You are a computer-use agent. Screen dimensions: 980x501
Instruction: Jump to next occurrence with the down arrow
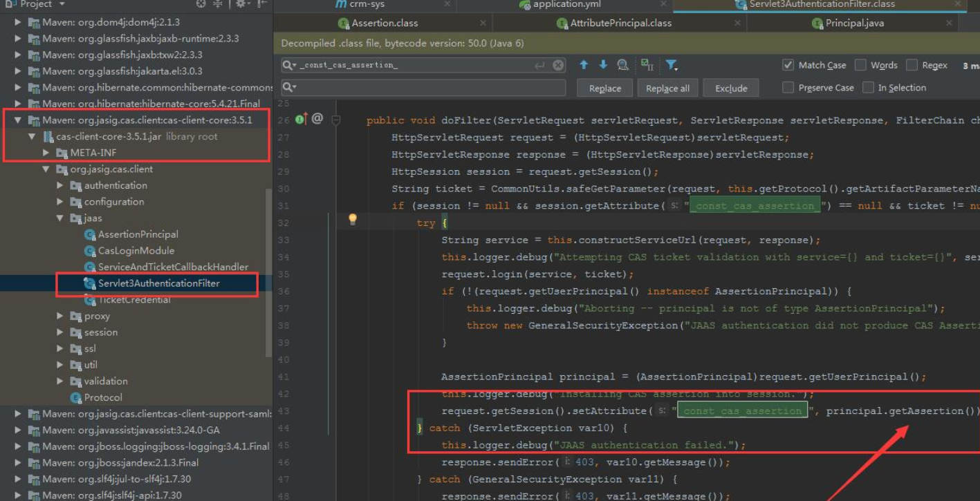[603, 65]
